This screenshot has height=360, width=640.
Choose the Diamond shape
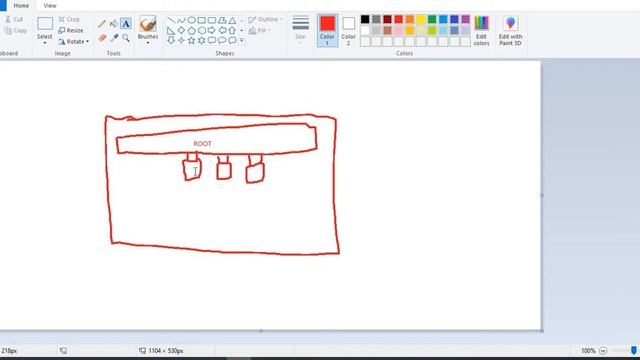tap(181, 30)
